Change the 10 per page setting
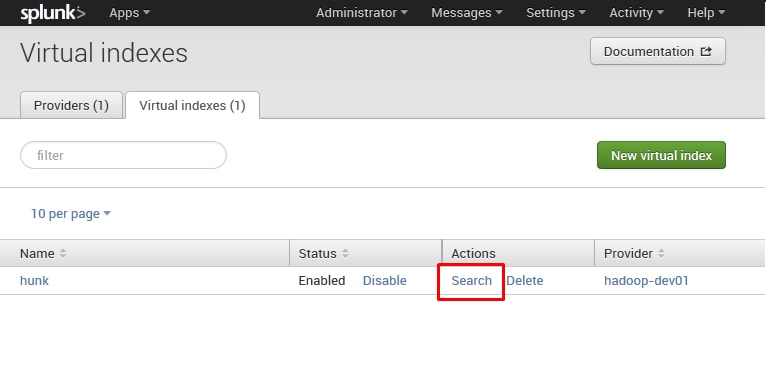 71,214
